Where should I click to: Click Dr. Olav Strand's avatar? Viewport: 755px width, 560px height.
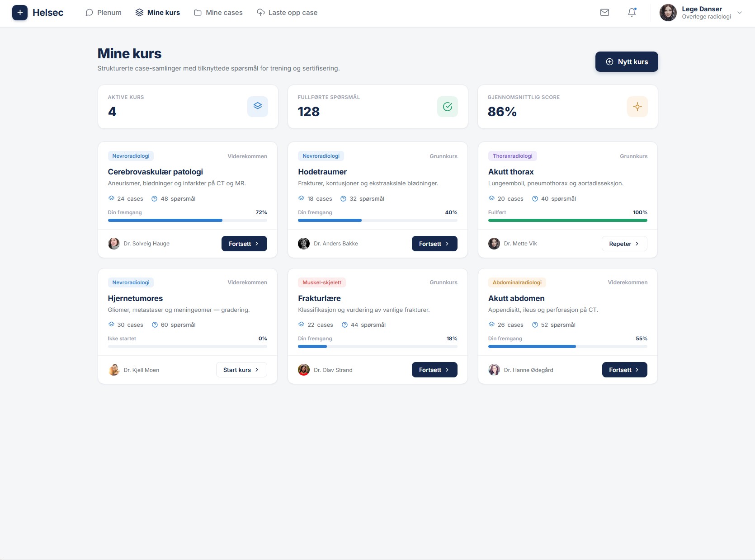(x=304, y=370)
